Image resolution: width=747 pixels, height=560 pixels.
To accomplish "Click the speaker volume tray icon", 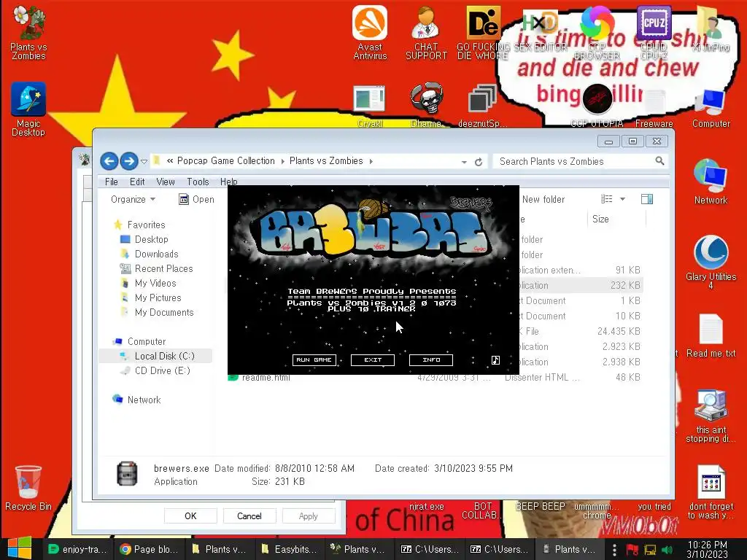I will click(x=667, y=550).
